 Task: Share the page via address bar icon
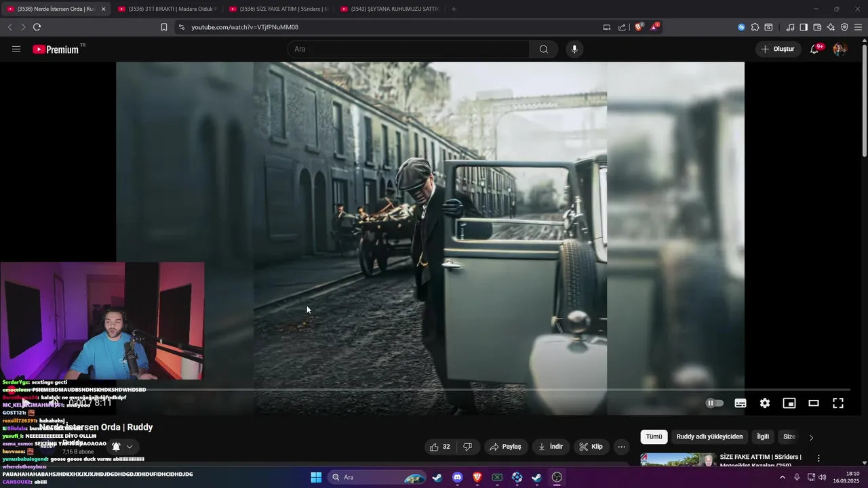[622, 27]
